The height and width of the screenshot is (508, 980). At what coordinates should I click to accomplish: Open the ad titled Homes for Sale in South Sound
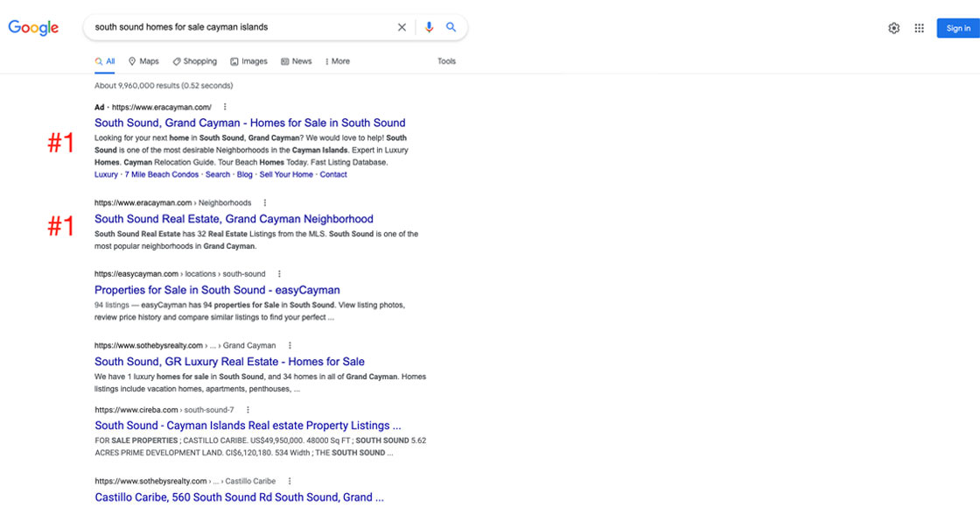click(x=250, y=123)
